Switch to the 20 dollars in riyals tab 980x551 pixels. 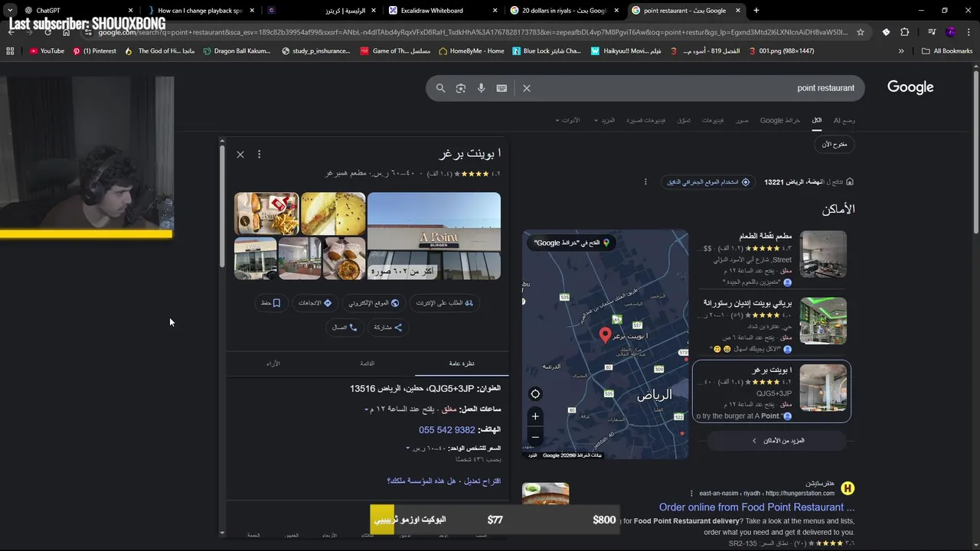tap(564, 11)
